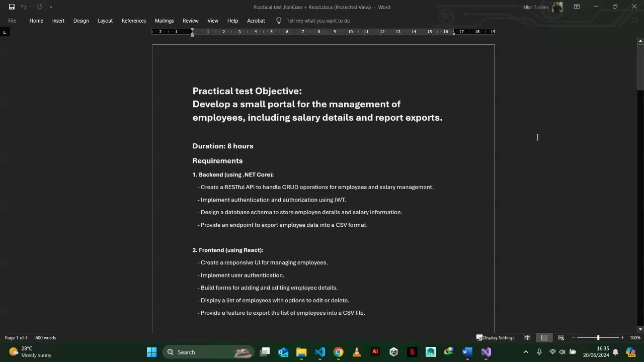Open File Explorer from the taskbar
644x362 pixels.
[x=301, y=352]
